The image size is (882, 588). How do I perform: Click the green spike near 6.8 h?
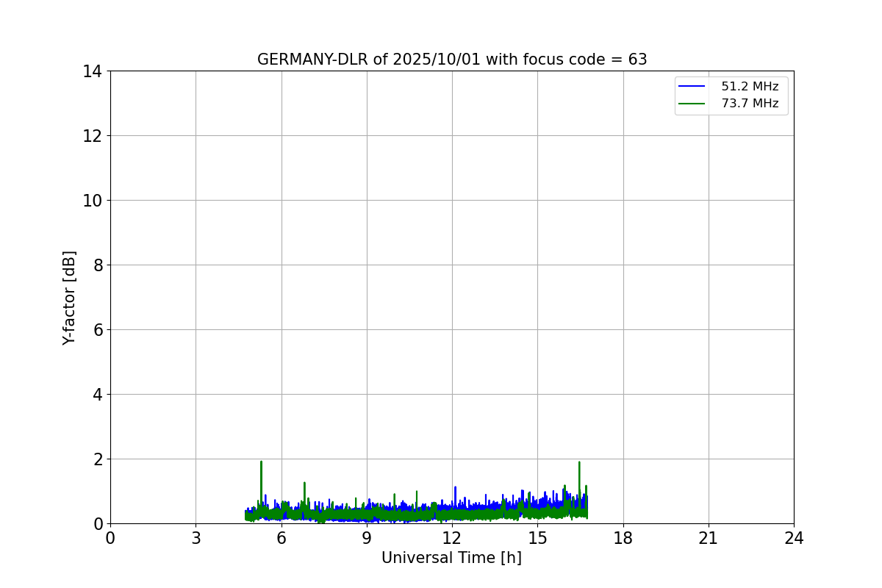(304, 494)
